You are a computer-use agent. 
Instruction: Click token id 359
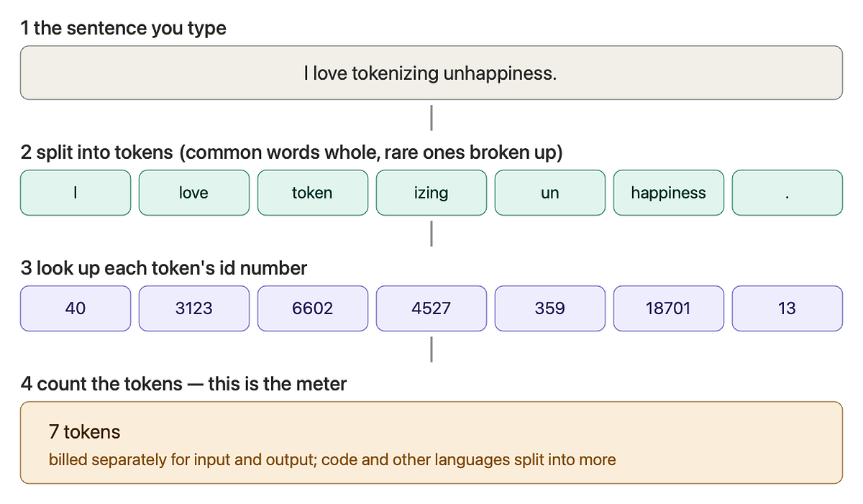(x=550, y=308)
